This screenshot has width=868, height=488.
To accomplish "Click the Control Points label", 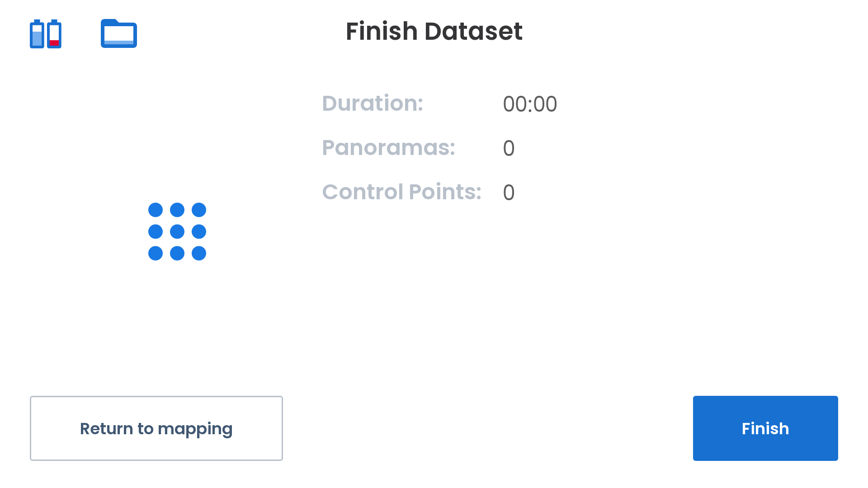I will pos(401,192).
